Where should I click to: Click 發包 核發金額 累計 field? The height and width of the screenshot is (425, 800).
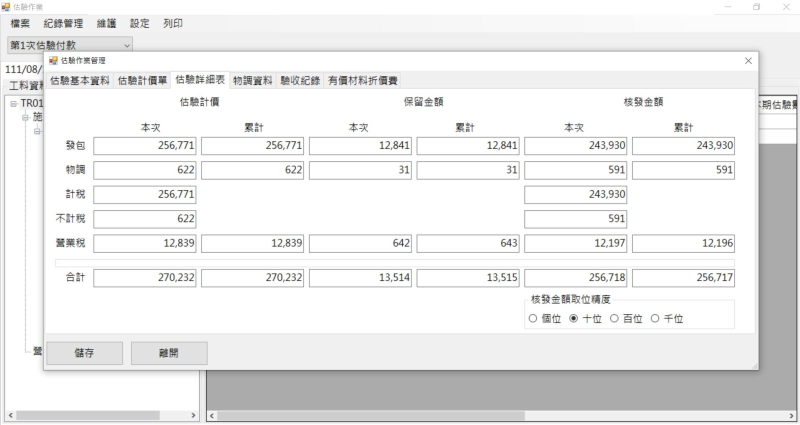click(x=683, y=145)
